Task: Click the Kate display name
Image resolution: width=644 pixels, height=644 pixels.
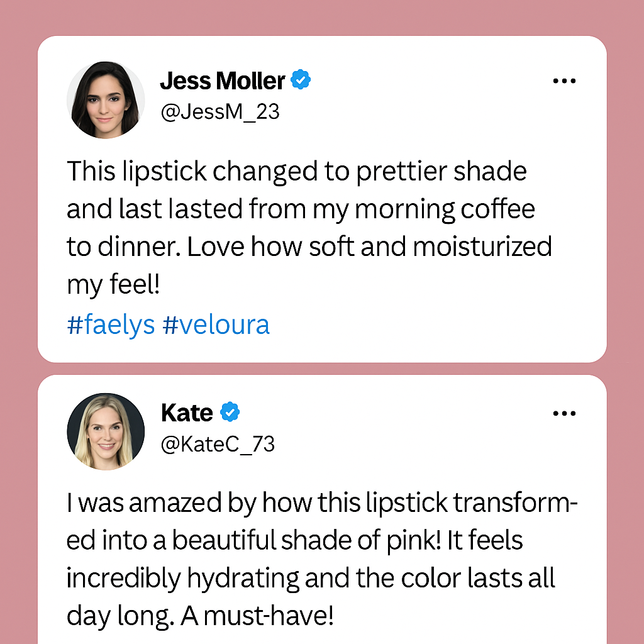Action: [187, 413]
